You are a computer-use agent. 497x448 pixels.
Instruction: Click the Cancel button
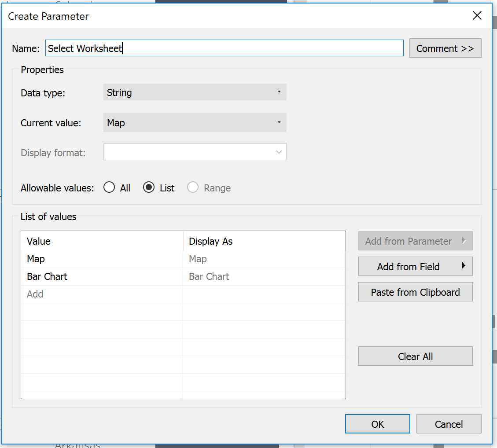(x=449, y=424)
